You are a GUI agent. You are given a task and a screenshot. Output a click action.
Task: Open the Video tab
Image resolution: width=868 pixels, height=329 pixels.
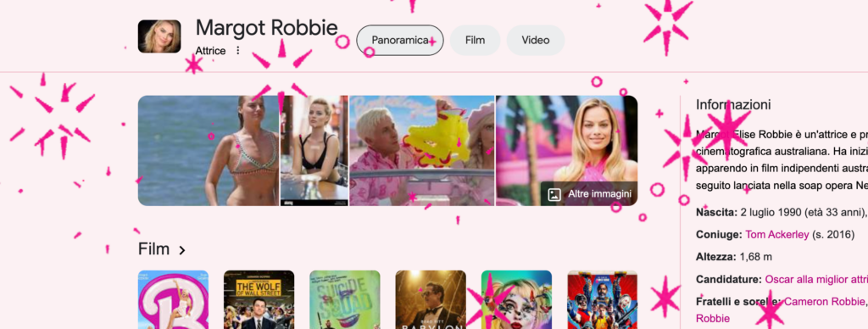[x=536, y=41]
